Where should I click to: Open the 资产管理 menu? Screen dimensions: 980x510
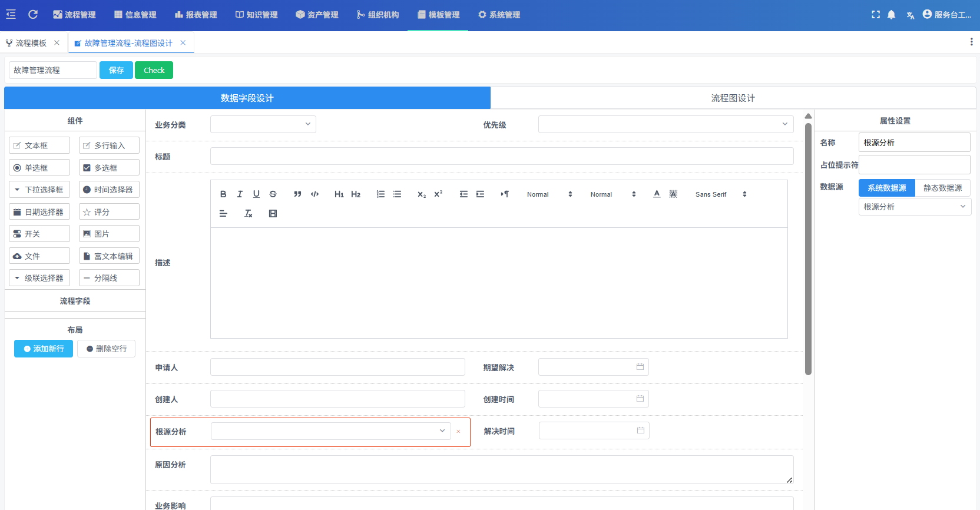(x=317, y=15)
